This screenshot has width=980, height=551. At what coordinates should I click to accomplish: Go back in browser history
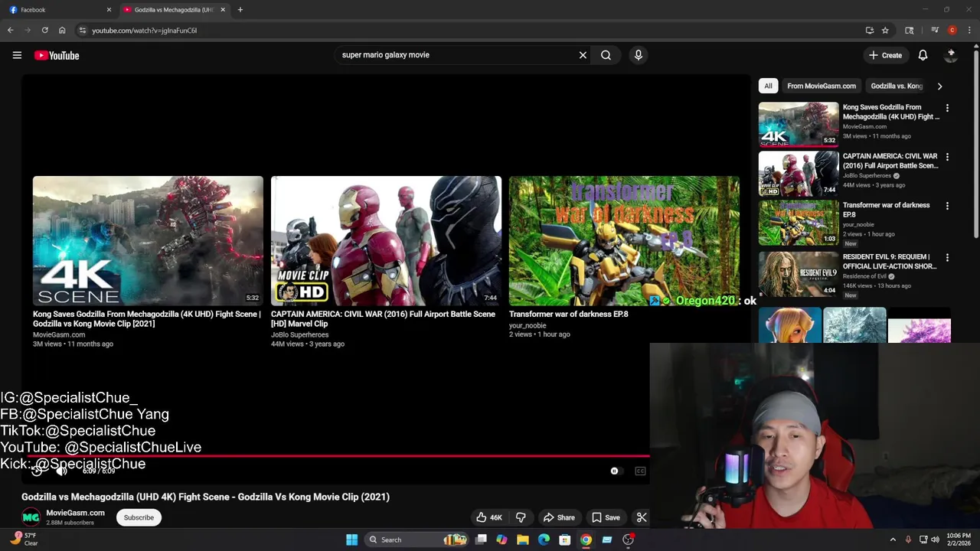(x=11, y=31)
